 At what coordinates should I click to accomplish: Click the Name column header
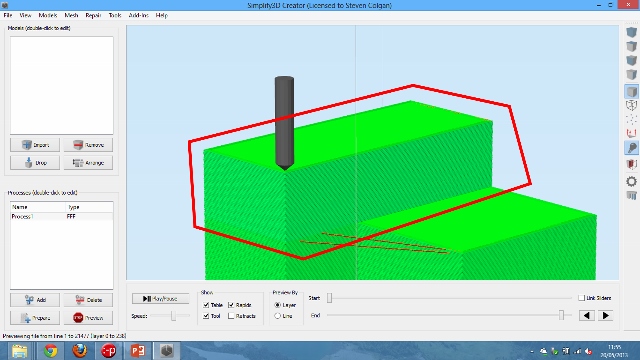[x=38, y=207]
